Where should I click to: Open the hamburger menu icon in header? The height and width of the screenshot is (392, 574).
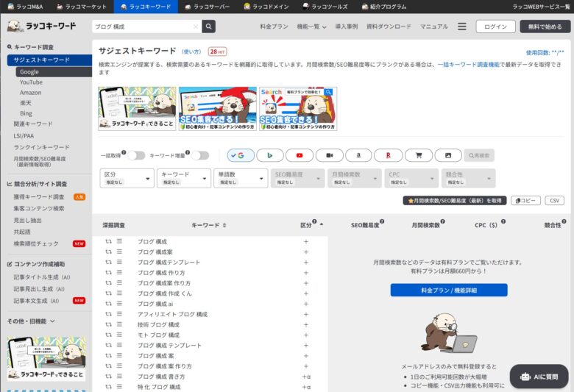coord(462,26)
